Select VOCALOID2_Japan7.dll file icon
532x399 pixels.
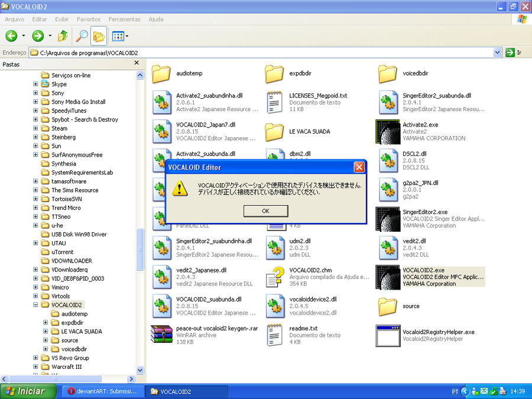click(x=161, y=131)
